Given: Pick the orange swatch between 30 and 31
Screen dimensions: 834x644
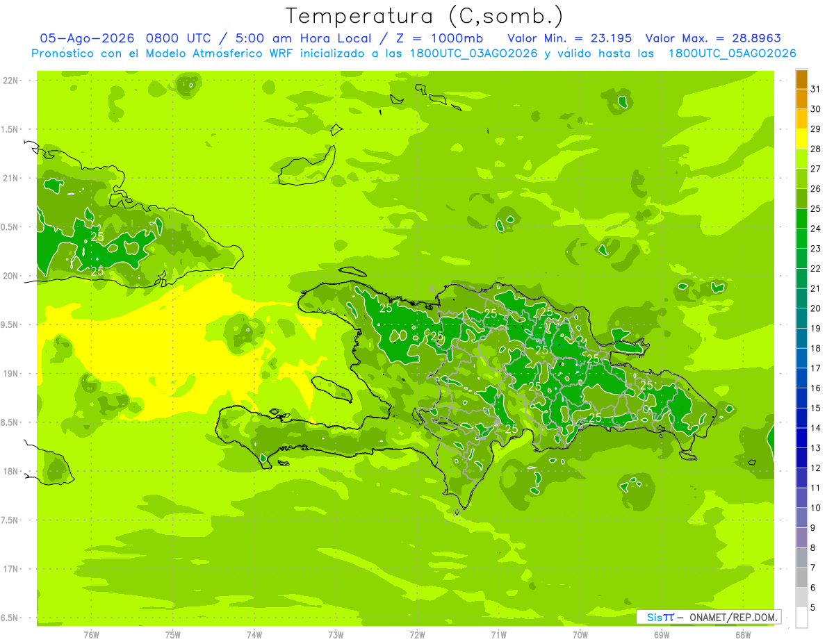Looking at the screenshot, I should [x=801, y=99].
